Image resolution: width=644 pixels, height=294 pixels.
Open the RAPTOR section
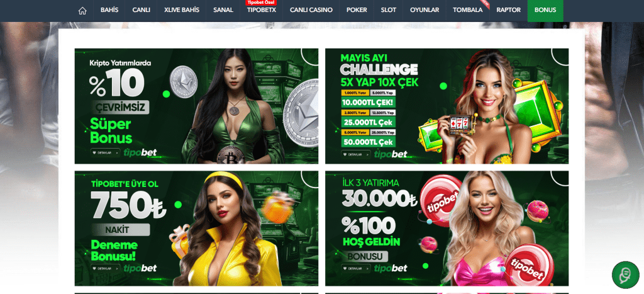pos(508,10)
